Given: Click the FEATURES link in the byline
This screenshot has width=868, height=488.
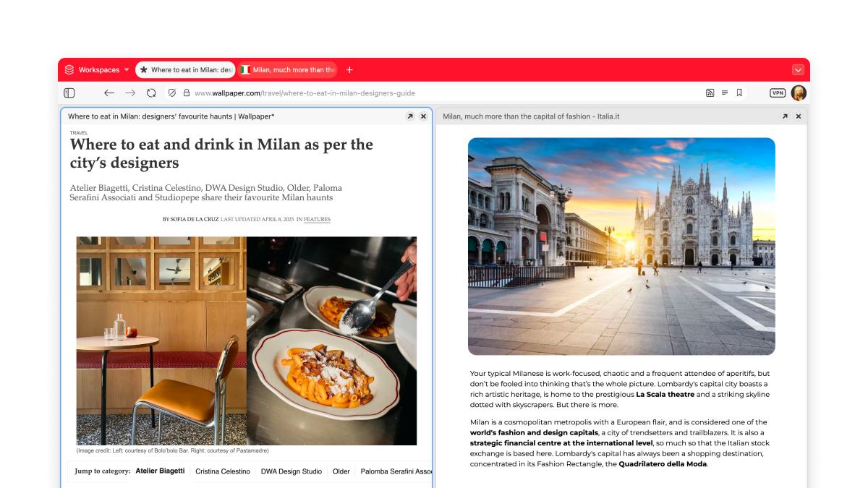Looking at the screenshot, I should 317,219.
